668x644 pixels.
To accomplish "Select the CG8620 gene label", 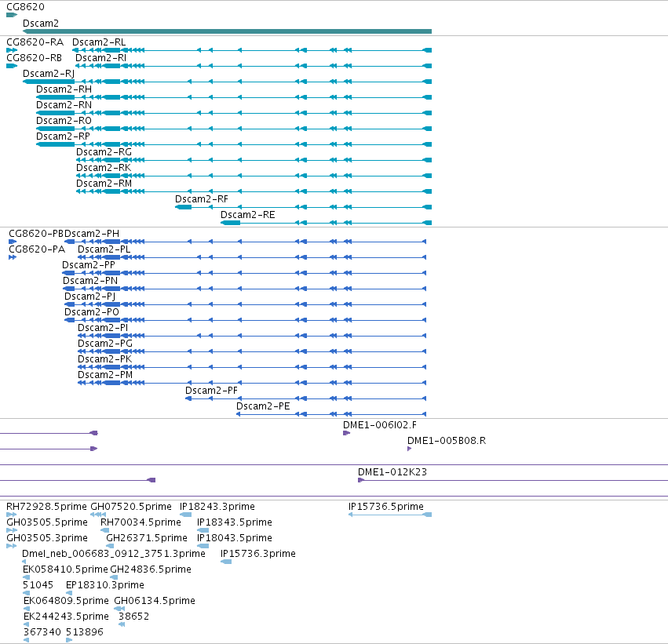I will tap(25, 7).
